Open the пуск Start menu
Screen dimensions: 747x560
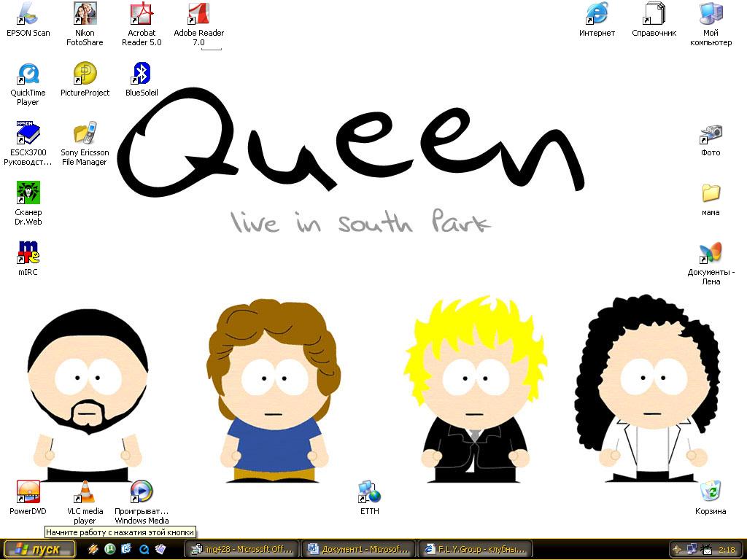point(38,550)
